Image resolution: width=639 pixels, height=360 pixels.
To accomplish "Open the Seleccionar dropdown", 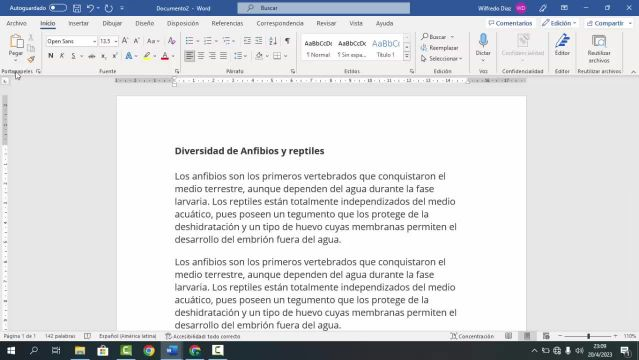I will [442, 59].
